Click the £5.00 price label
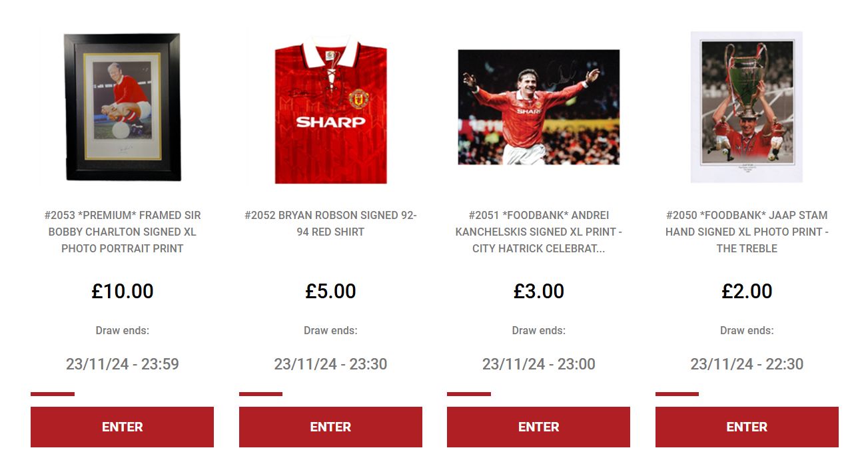Screen dimensions: 868x462 coord(330,291)
